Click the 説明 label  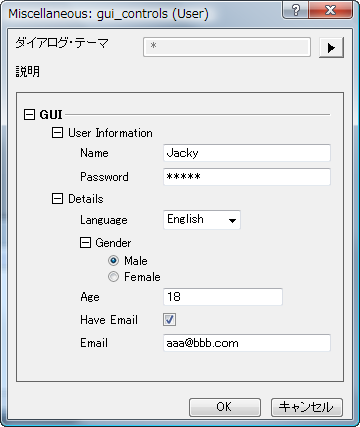pos(28,71)
